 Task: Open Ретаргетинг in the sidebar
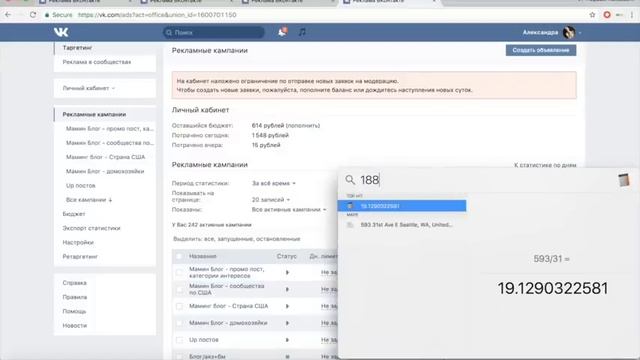[80, 257]
